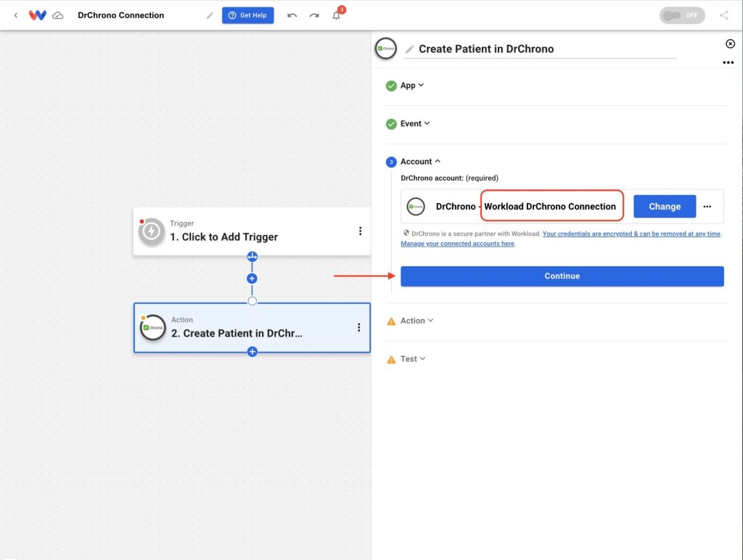Click the Get Help button
The height and width of the screenshot is (560, 743).
coord(248,15)
